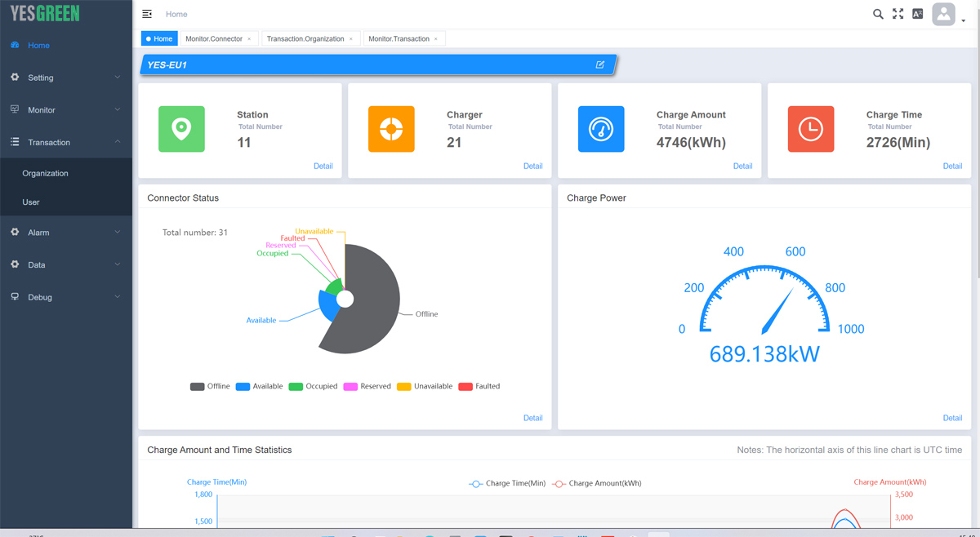Viewport: 980px width, 537px height.
Task: Click the blue Charge Amount gauge icon
Action: tap(601, 129)
